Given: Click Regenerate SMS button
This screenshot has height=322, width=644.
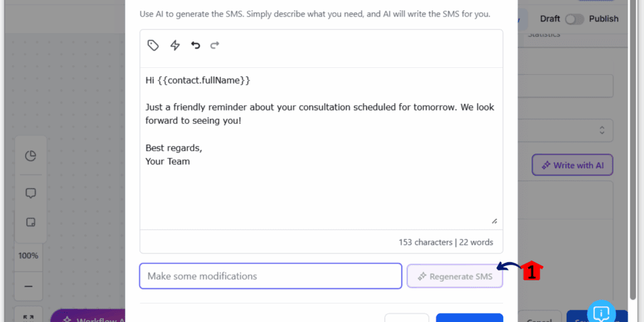Looking at the screenshot, I should tap(455, 277).
